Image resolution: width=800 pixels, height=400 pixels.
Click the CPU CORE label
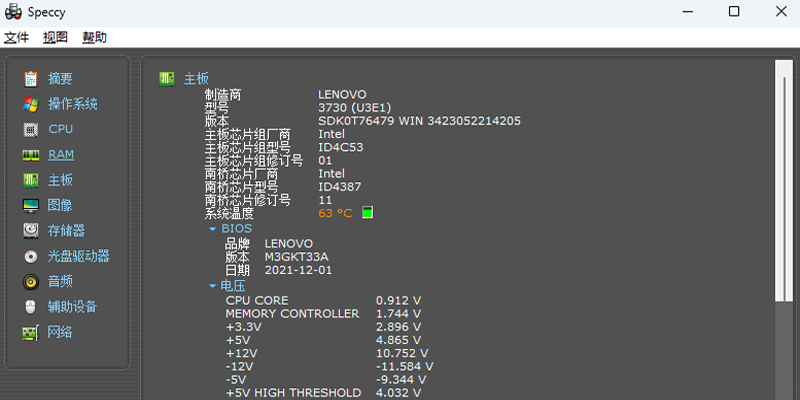pos(257,301)
